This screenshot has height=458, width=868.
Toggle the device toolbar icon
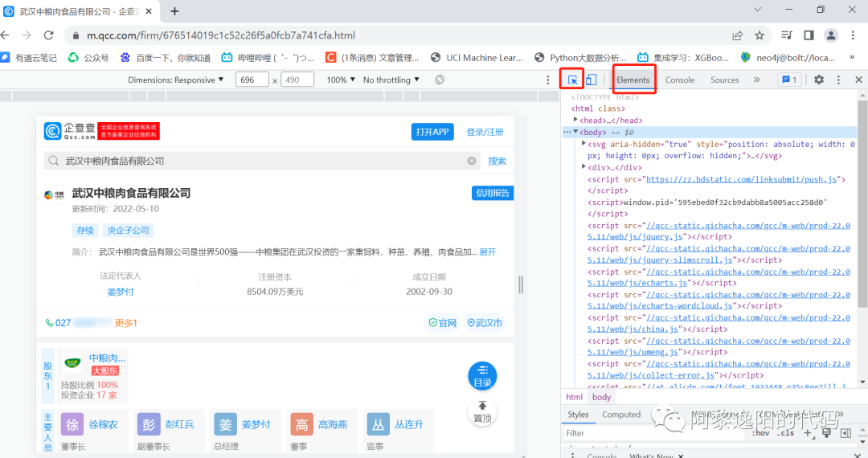[x=591, y=80]
